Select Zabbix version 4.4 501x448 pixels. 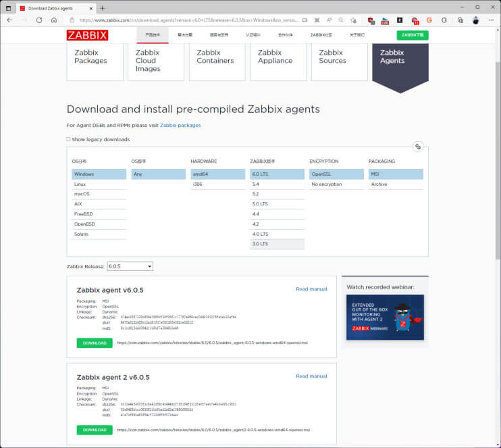click(277, 214)
